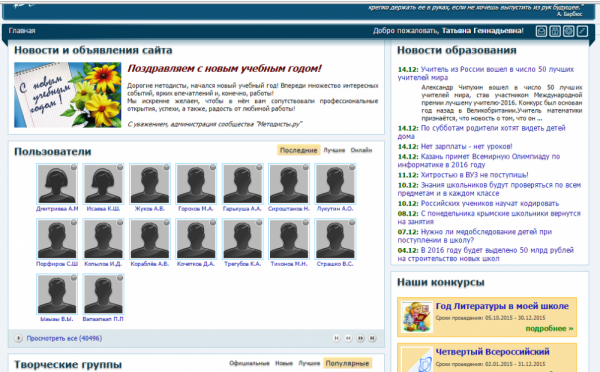
Task: Click Татьяна Геннадьевна name in header
Action: coord(483,31)
